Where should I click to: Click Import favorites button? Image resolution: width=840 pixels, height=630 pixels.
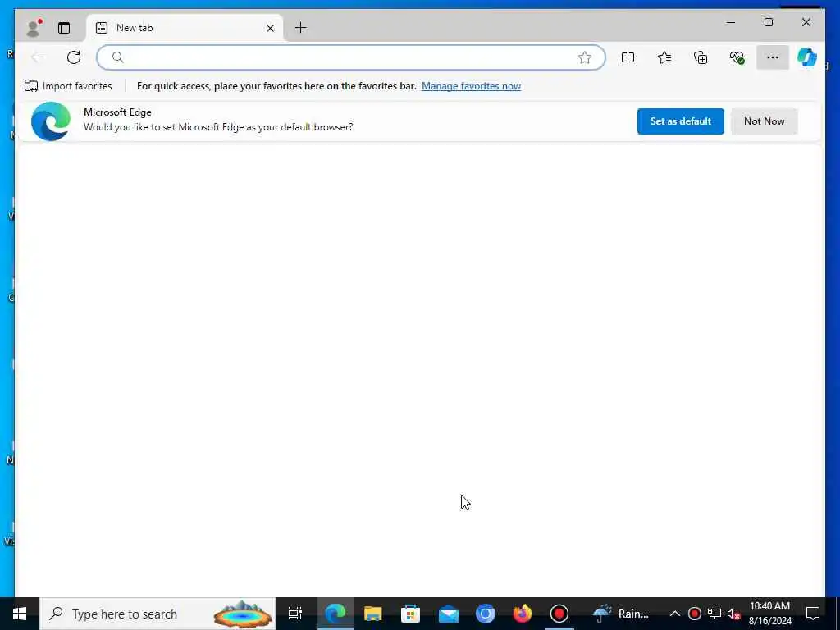(68, 85)
